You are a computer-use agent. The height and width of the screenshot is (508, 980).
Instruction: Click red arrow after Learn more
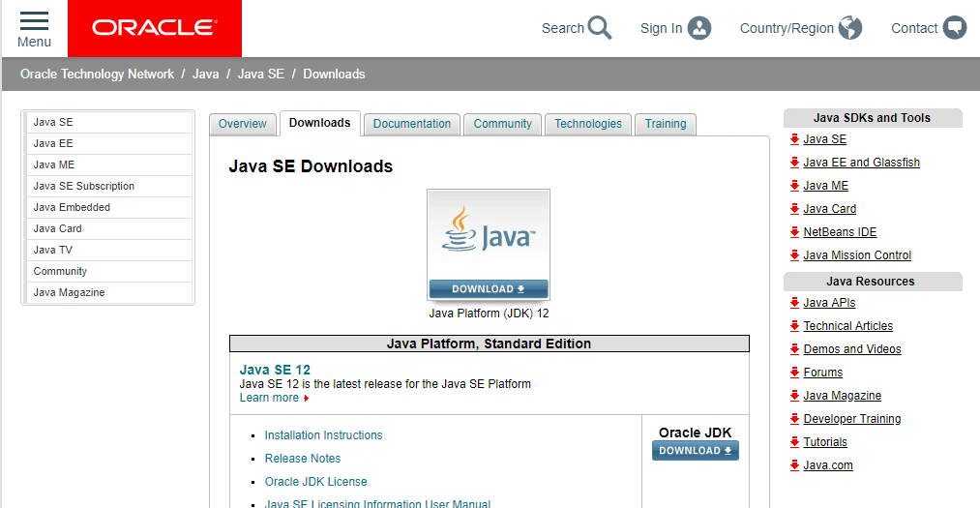307,398
